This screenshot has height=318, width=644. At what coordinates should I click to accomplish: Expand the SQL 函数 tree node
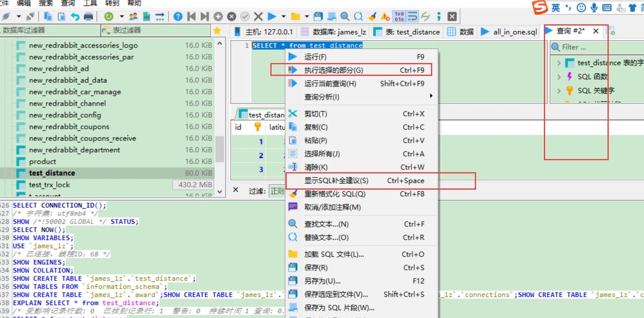pos(559,77)
